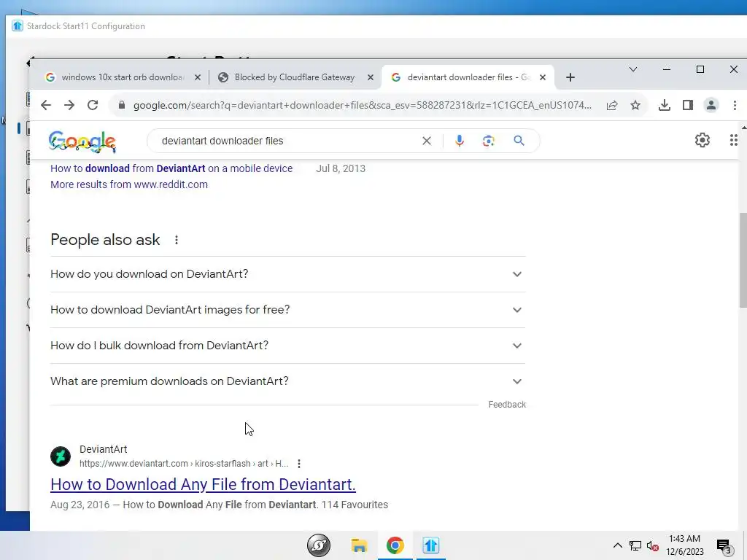
Task: Open the Google apps grid
Action: tap(734, 140)
